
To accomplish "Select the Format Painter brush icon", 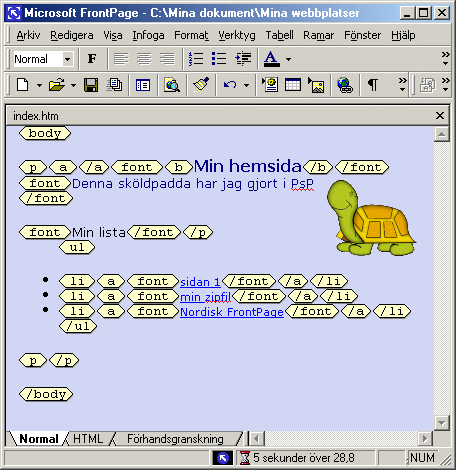I will pos(201,85).
